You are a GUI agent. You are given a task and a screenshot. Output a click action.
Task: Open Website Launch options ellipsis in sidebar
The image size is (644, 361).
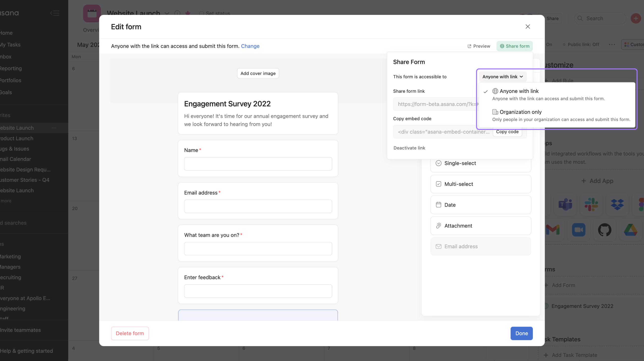54,128
